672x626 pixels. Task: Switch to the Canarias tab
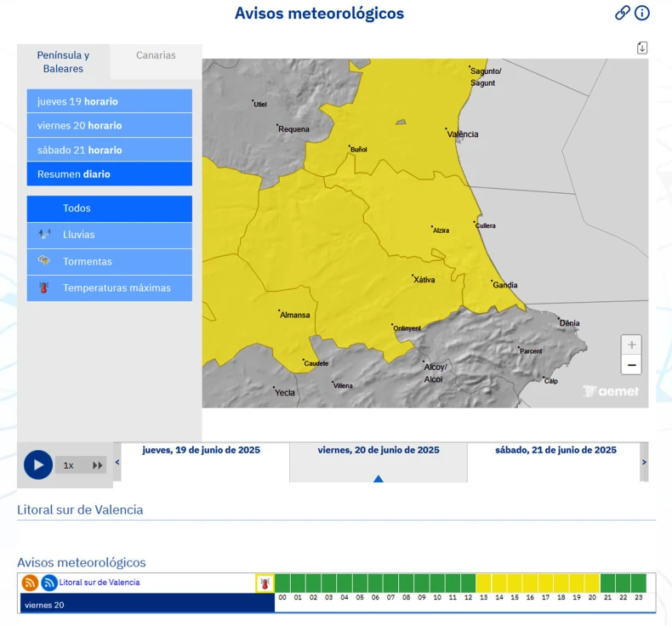(x=156, y=55)
